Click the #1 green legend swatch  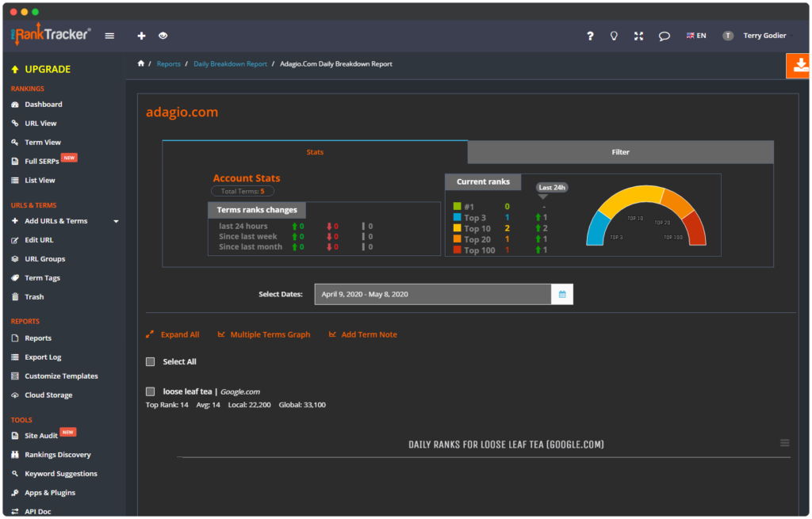pos(458,207)
